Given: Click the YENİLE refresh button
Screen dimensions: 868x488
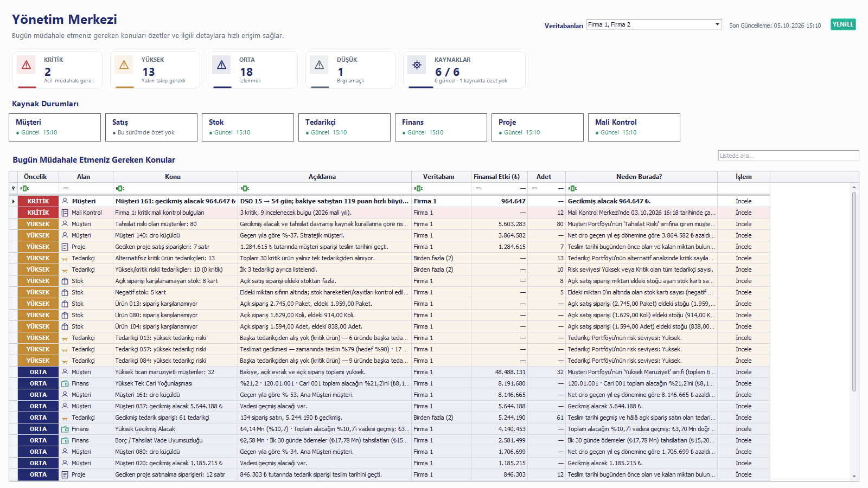Looking at the screenshot, I should tap(843, 24).
